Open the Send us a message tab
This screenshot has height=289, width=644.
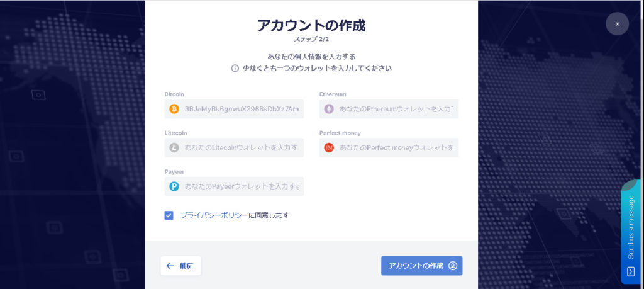click(631, 232)
